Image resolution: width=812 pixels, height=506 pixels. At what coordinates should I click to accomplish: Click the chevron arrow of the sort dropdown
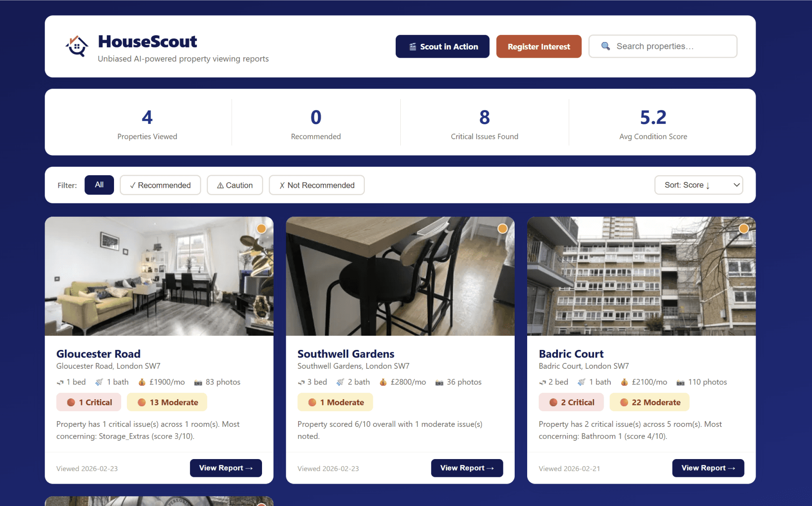[x=736, y=185]
